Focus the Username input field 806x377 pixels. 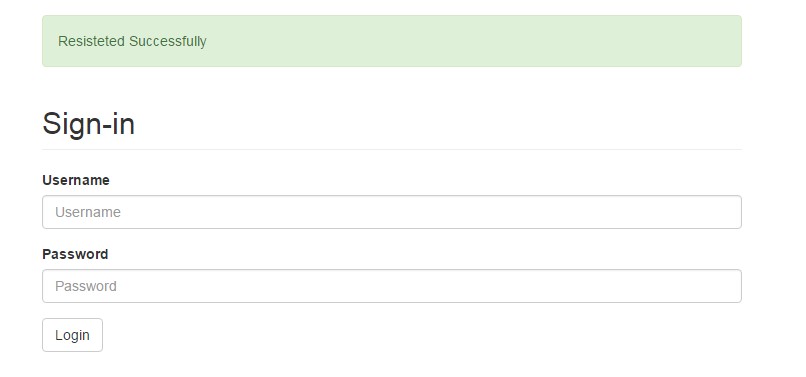[392, 212]
